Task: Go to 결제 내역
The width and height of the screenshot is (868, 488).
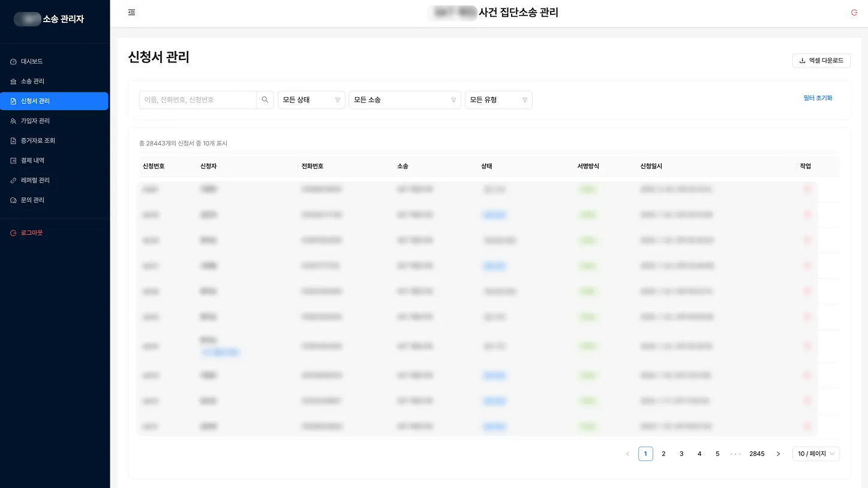Action: [55, 160]
